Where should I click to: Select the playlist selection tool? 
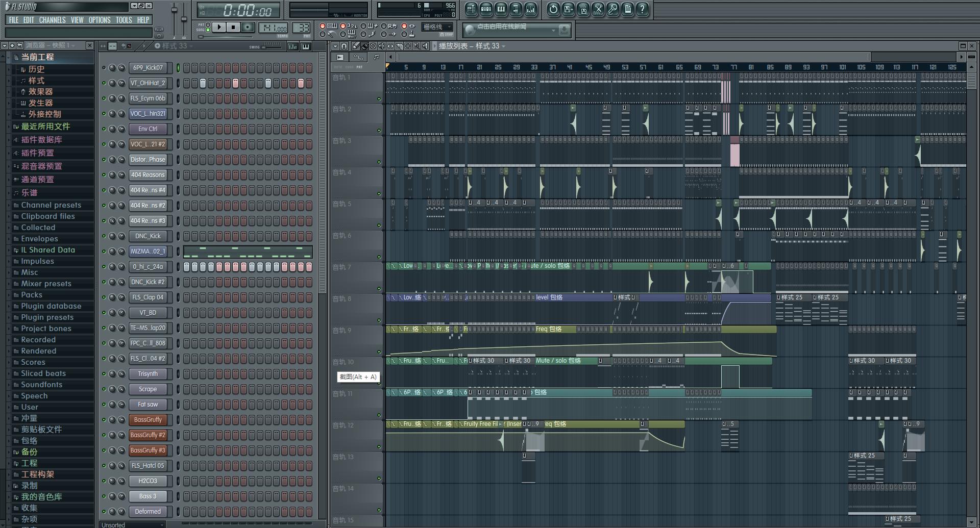[408, 46]
